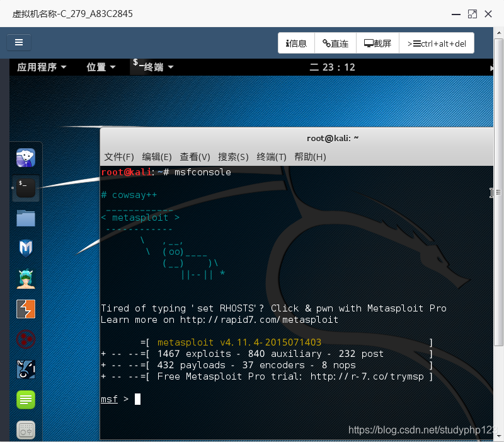Launch BeEF icon in the dock
The height and width of the screenshot is (442, 504).
[26, 369]
